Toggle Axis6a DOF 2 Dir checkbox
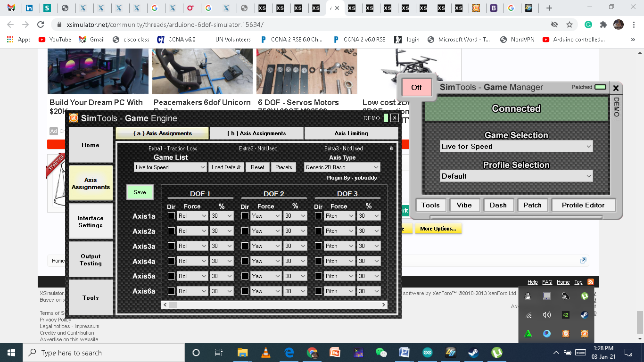Viewport: 644px width, 362px height. tap(245, 291)
